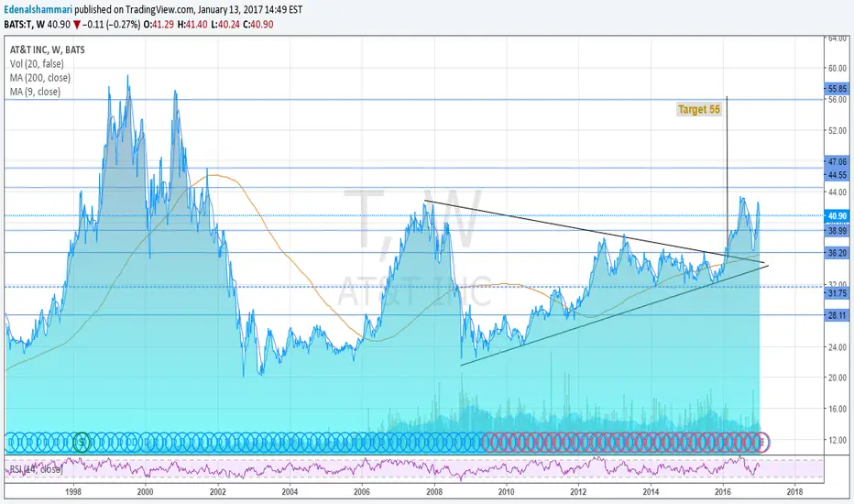Click the 60.00 price axis label

[x=838, y=68]
